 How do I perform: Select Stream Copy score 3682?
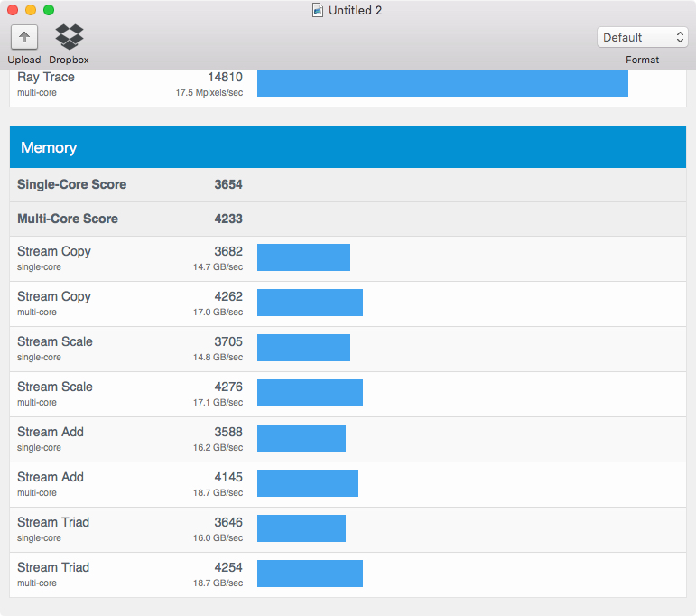pyautogui.click(x=228, y=251)
